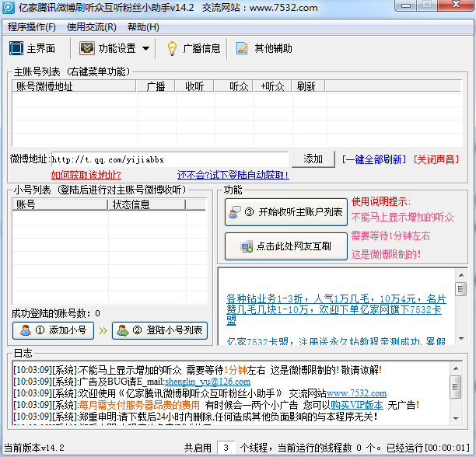
Task: Open the 使用交流(R) menu
Action: point(91,27)
